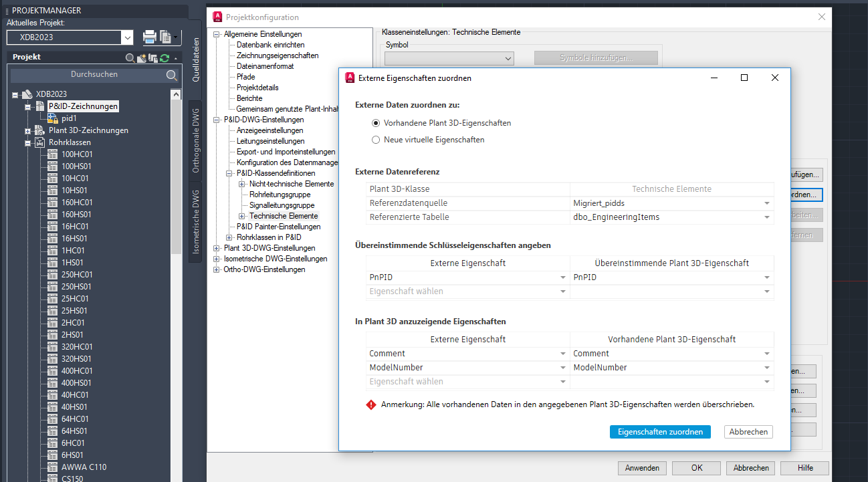Click Abbrechen at the bottom of Projektkonfiguration

[751, 468]
